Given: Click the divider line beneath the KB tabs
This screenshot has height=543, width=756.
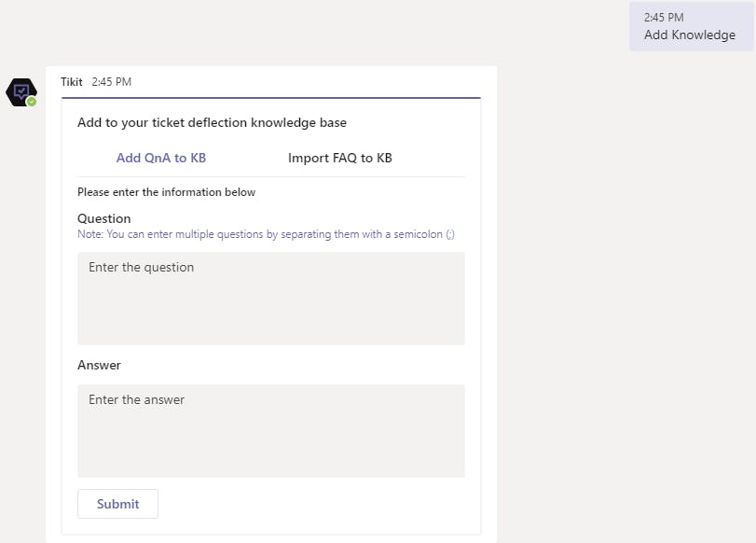Looking at the screenshot, I should (x=270, y=177).
